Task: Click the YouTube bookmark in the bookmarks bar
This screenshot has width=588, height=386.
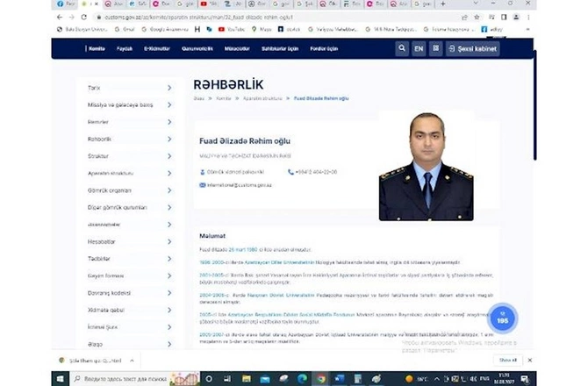Action: (232, 29)
